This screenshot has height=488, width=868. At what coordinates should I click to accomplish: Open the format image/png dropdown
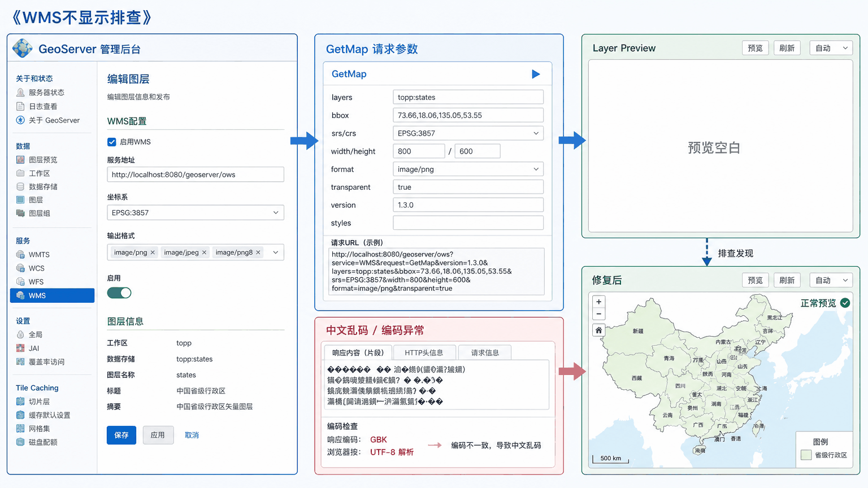click(x=468, y=169)
